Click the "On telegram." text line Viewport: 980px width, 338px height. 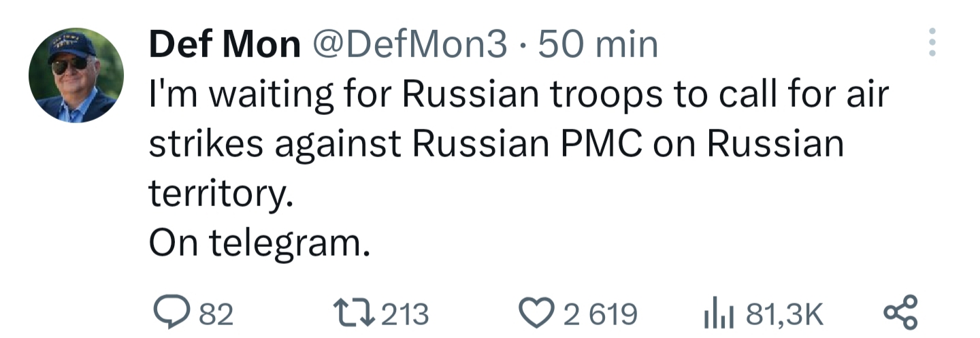pyautogui.click(x=260, y=243)
